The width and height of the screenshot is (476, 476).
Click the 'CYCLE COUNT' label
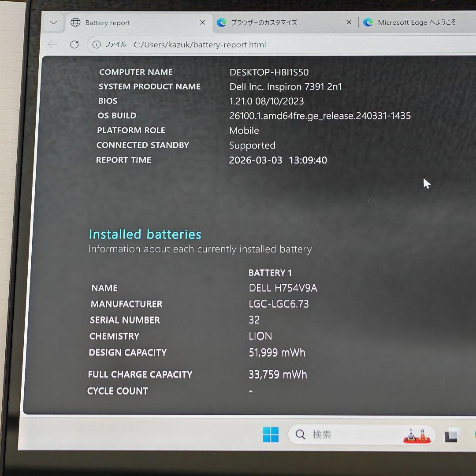(x=118, y=391)
